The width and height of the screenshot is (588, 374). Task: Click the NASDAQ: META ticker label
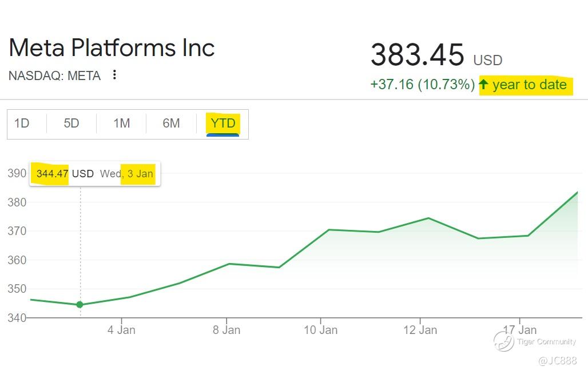pyautogui.click(x=55, y=75)
